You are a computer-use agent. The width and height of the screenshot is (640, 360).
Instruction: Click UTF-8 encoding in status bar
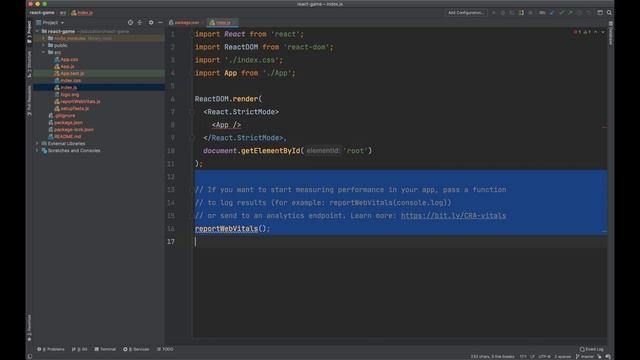(x=544, y=356)
